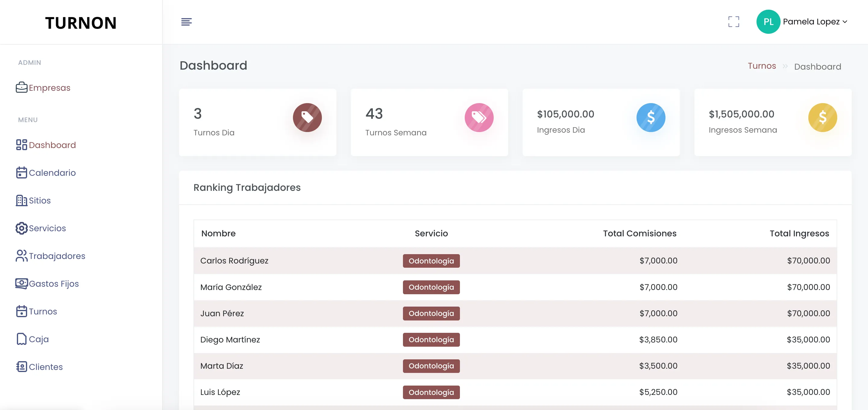Click the Caja menu entry
Screen dimensions: 868x410
[39, 339]
